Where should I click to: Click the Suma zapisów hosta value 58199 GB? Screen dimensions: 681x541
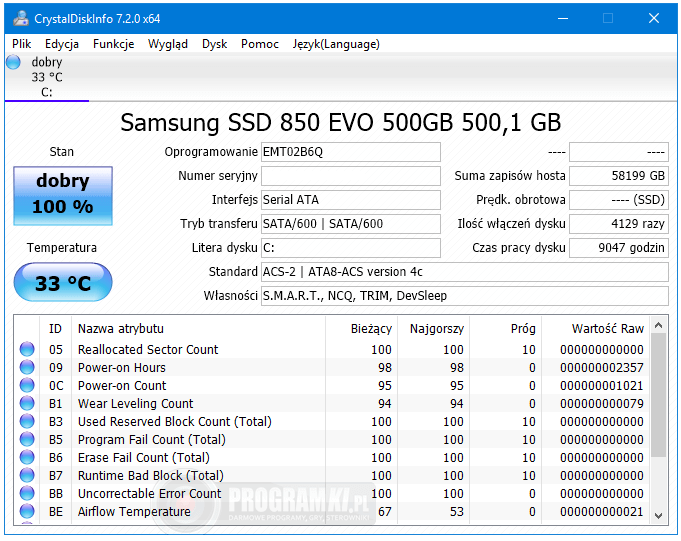618,176
